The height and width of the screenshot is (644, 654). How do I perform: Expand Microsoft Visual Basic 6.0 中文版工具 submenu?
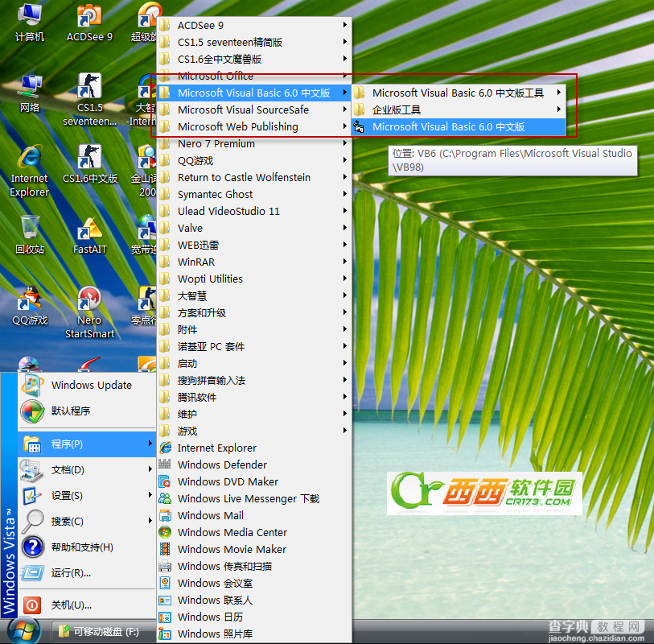[459, 93]
